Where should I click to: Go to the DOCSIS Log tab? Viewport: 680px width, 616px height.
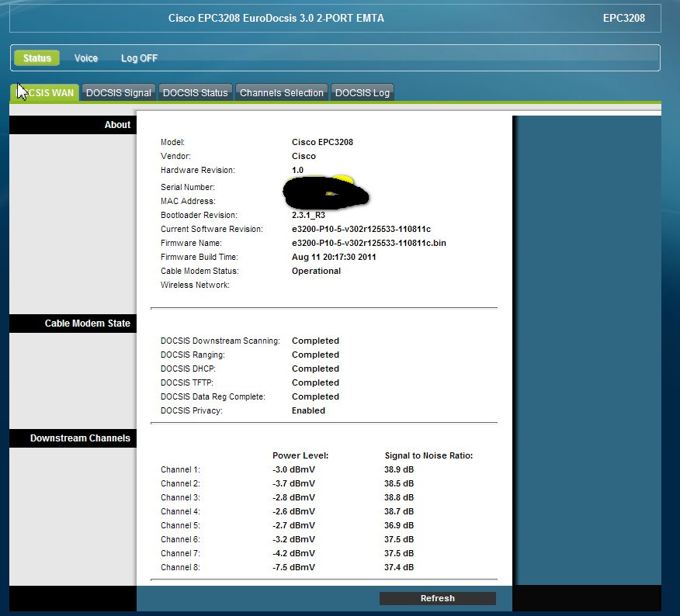(x=362, y=93)
